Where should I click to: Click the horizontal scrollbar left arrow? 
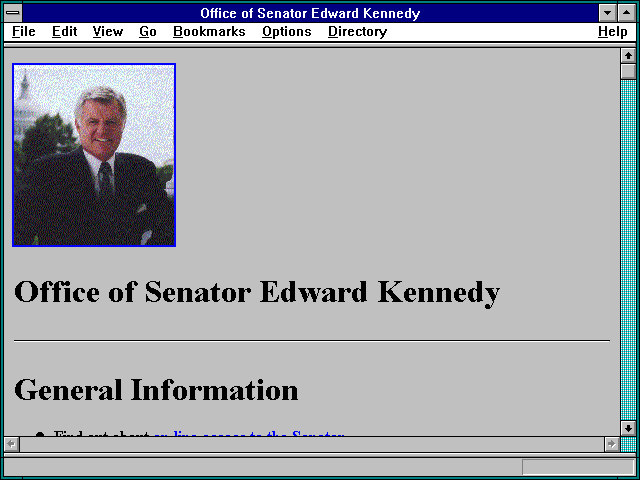coord(11,444)
